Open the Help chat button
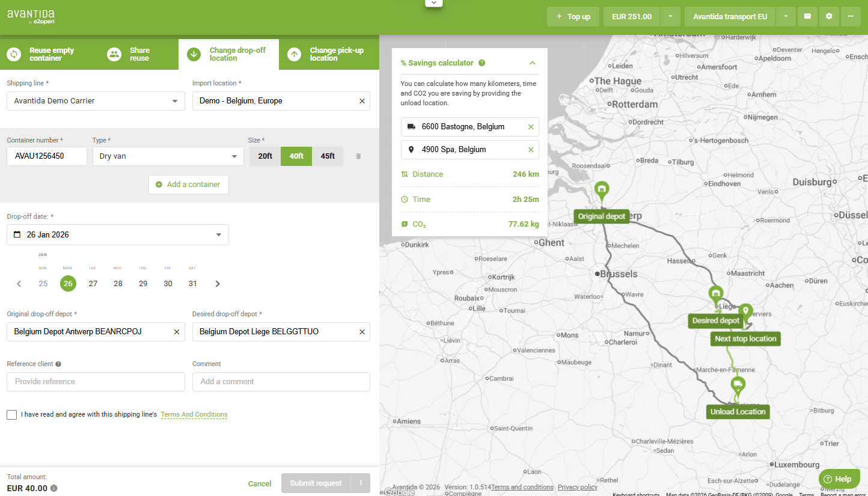Screen dimensions: 868x496 [839, 479]
